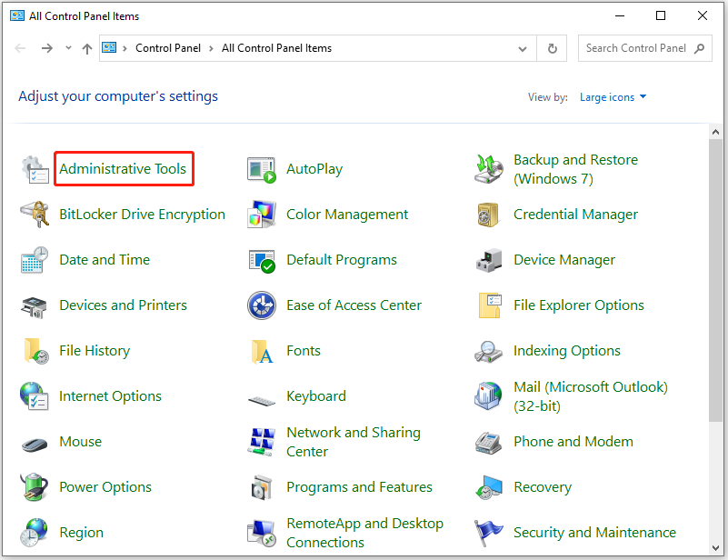Viewport: 728px width, 560px height.
Task: Open the Mouse icon
Action: [x=35, y=445]
